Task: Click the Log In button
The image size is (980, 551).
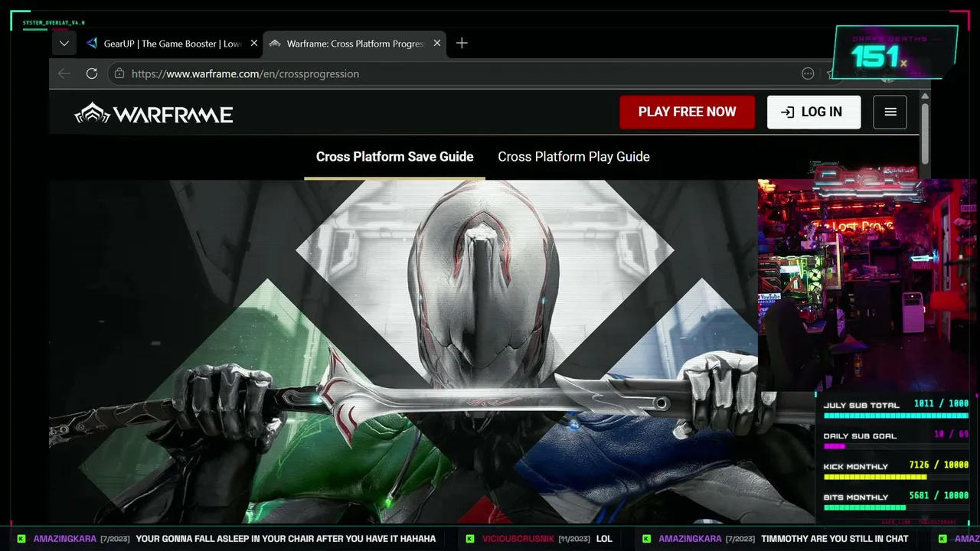Action: click(x=814, y=112)
